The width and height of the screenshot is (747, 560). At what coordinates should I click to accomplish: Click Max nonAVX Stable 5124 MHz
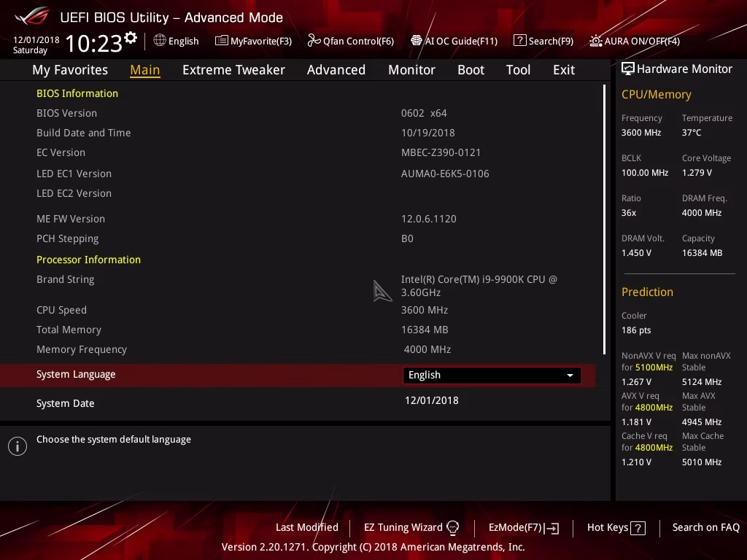click(701, 382)
